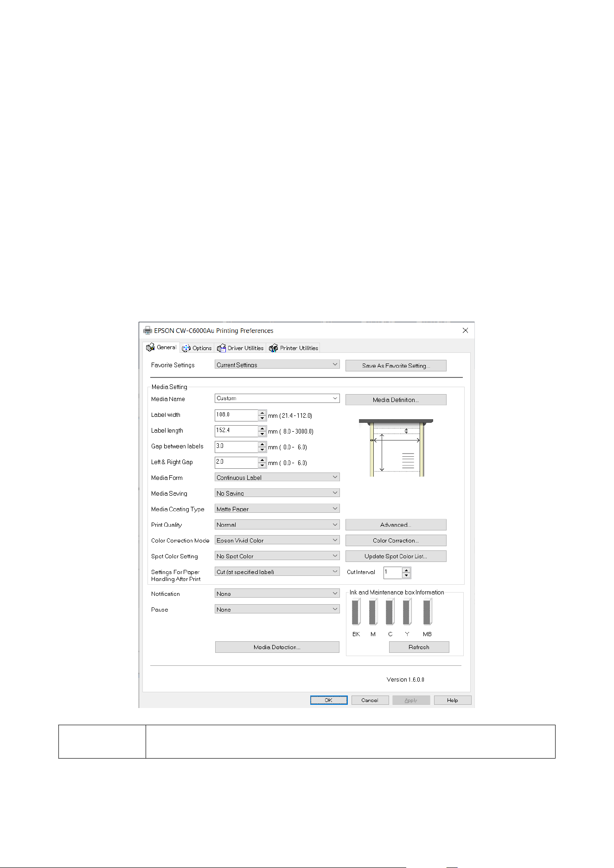Open the Media Coating Type dropdown
This screenshot has width=614, height=868.
tap(277, 509)
